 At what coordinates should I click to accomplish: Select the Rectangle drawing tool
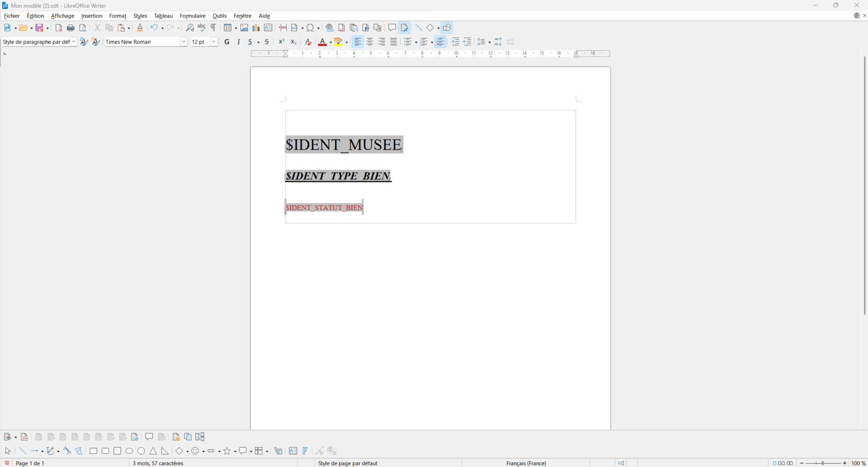click(94, 451)
